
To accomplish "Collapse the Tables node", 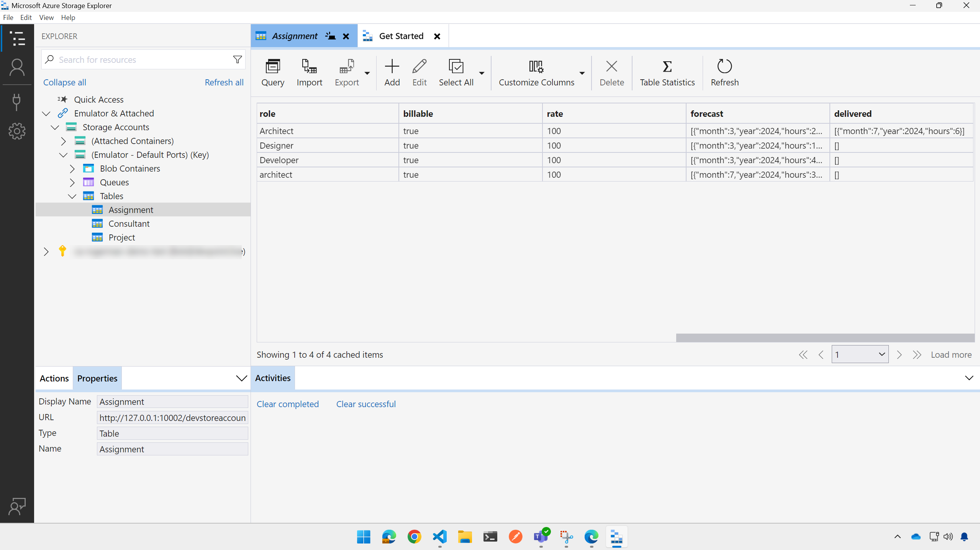I will [x=72, y=196].
